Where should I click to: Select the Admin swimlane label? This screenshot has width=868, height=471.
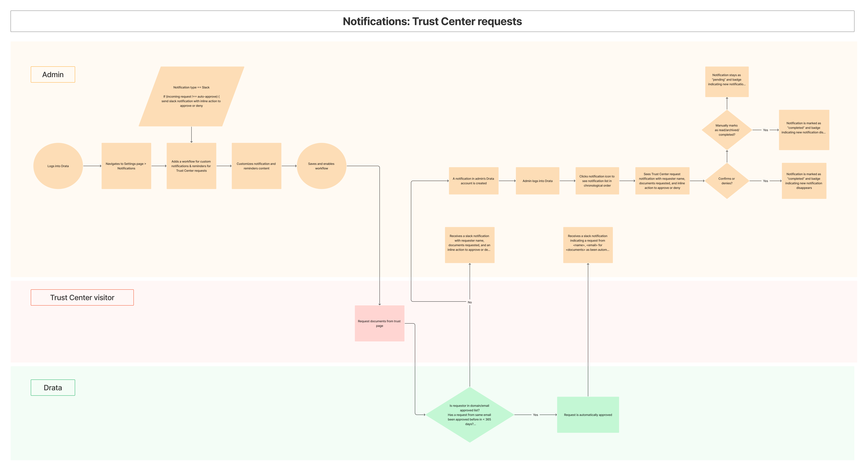(53, 74)
